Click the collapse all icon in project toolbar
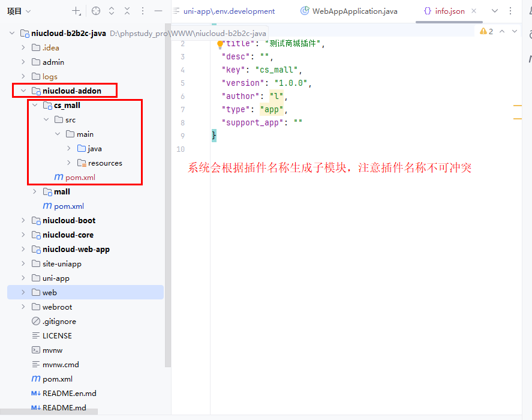 pos(127,11)
